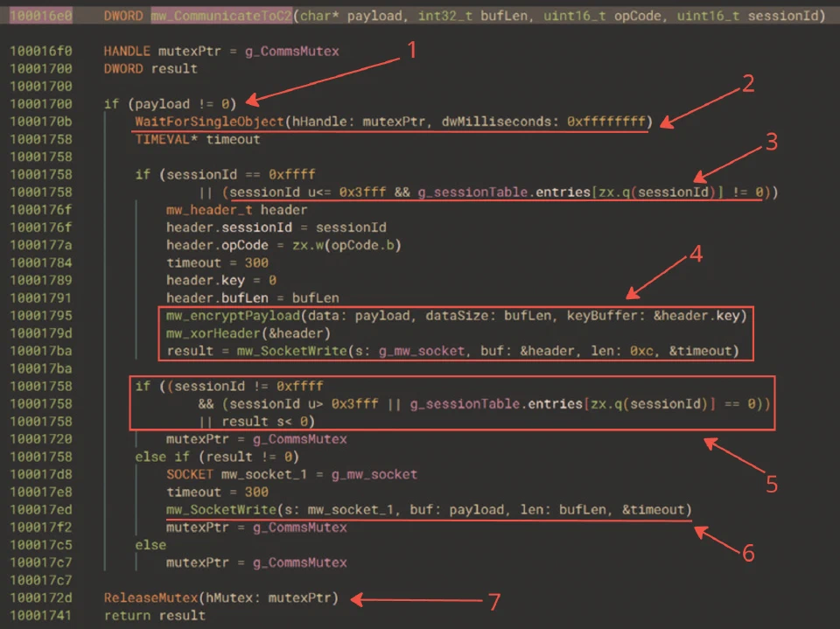Select address 100017f2

coord(41,528)
